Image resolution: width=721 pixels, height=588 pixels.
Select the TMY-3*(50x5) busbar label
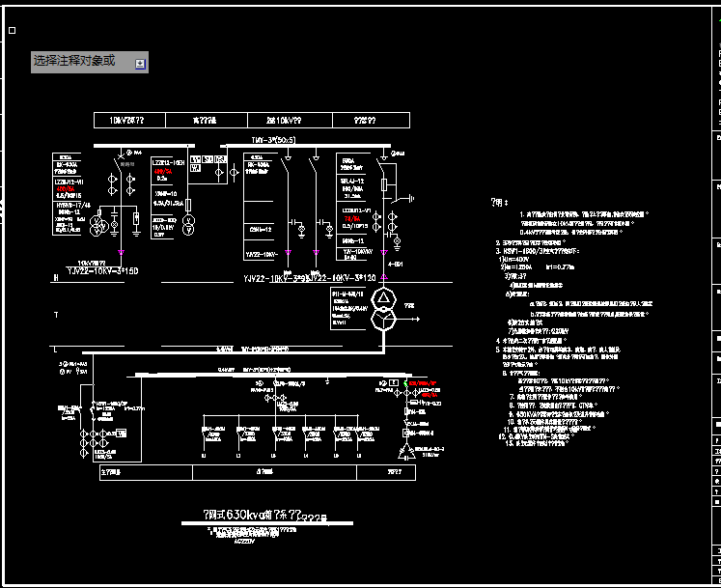tap(272, 140)
